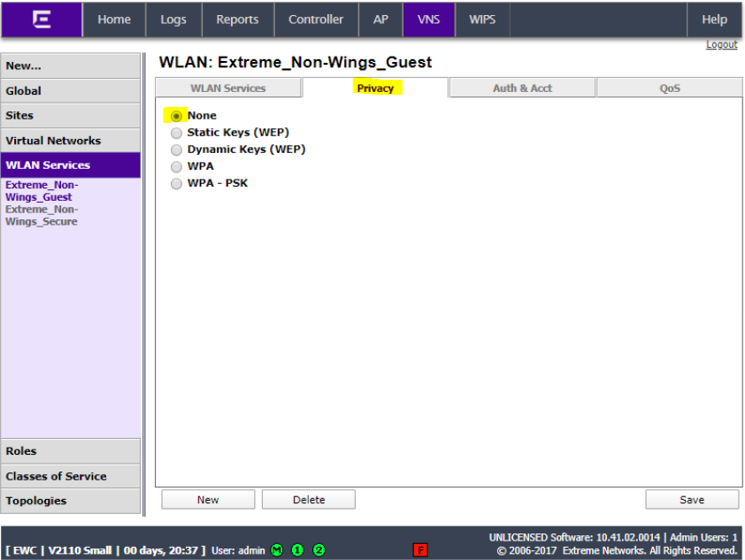Open the Logs menu
The height and width of the screenshot is (560, 745).
(173, 19)
